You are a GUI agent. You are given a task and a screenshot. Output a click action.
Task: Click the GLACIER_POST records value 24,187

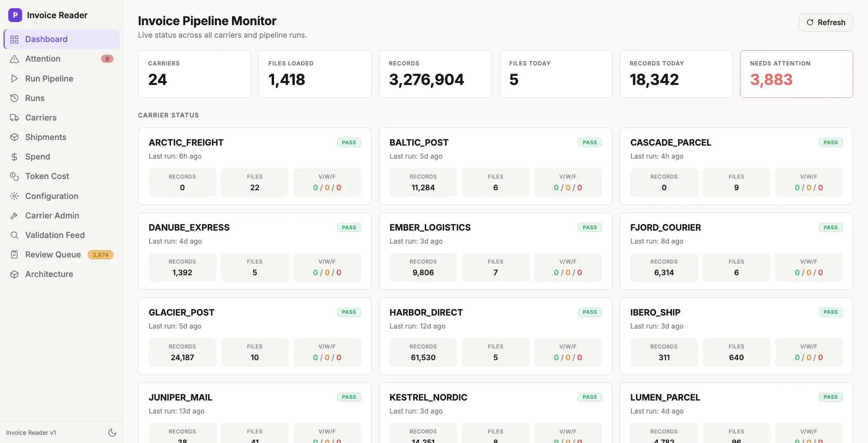pos(182,358)
